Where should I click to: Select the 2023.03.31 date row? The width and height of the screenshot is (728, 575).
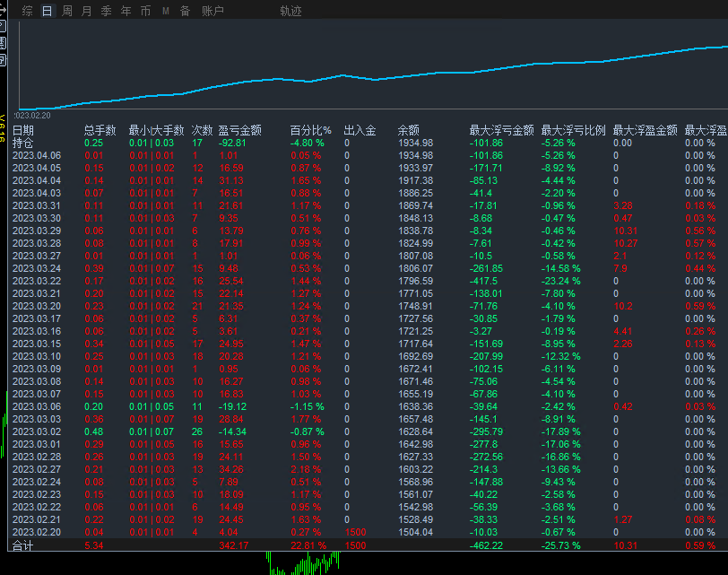368,205
